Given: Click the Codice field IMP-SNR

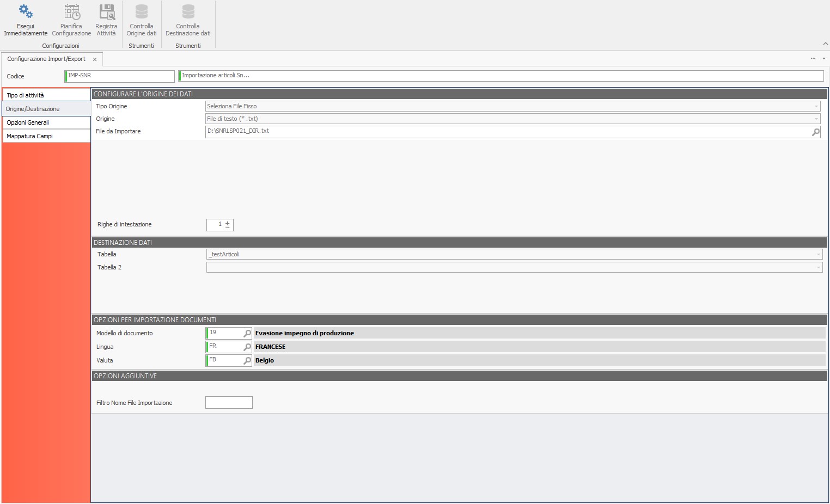Looking at the screenshot, I should (x=120, y=76).
